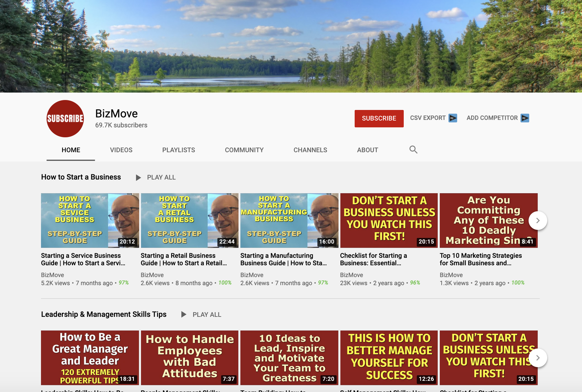The image size is (582, 392).
Task: Open the Employees with Bad Attitudes thumbnail
Action: [189, 358]
